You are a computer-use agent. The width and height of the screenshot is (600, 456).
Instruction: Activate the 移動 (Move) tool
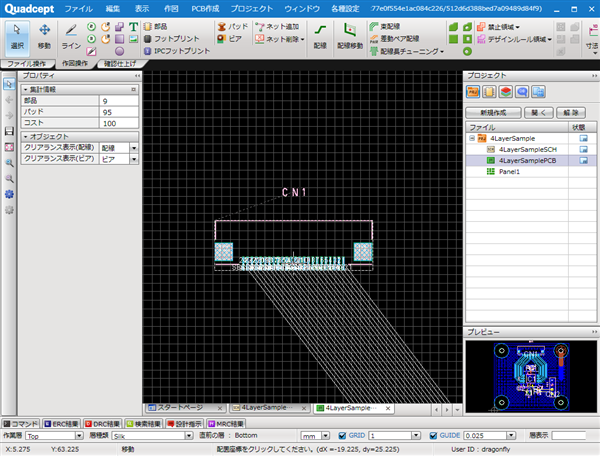click(44, 35)
